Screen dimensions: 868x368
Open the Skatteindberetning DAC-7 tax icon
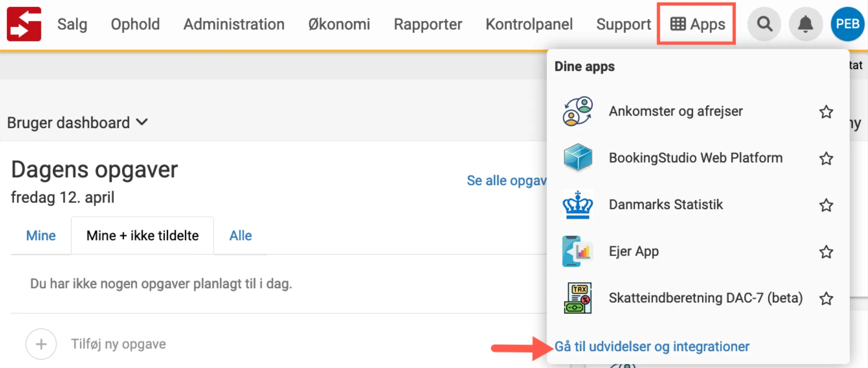(x=578, y=299)
